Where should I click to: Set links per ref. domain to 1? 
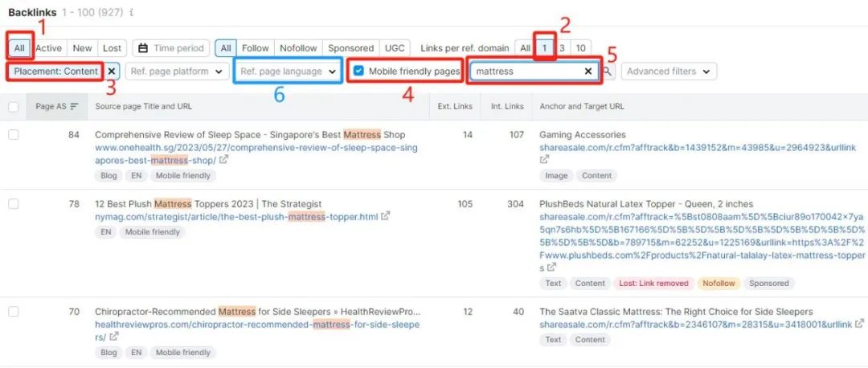544,48
